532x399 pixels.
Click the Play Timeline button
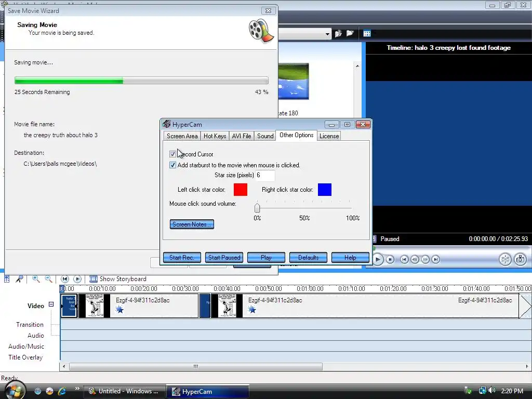[x=77, y=279]
